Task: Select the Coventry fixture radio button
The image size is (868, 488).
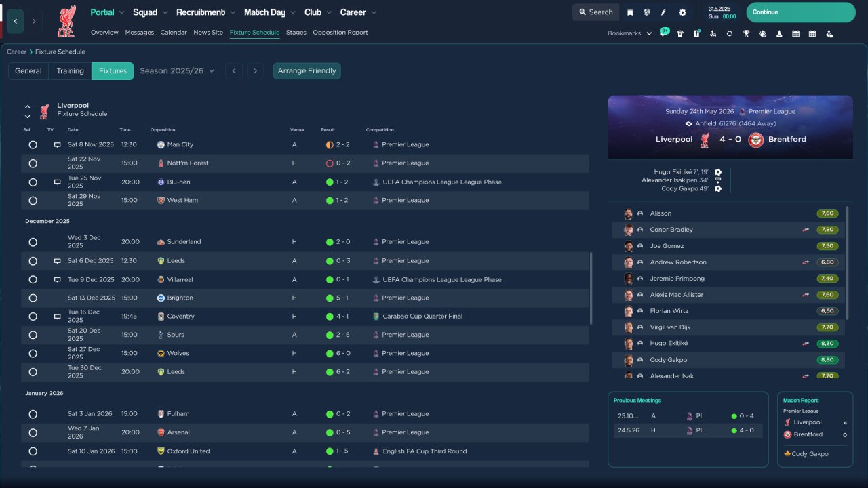Action: point(33,317)
